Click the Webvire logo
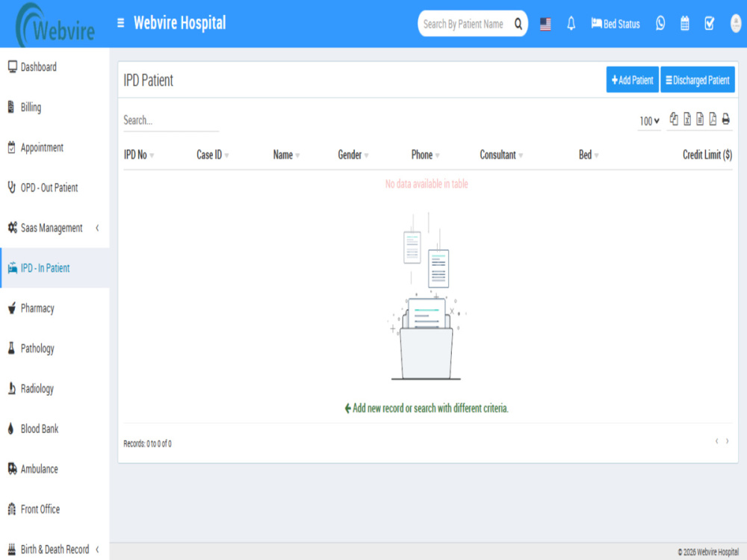Viewport: 747px width, 560px height. [x=55, y=25]
